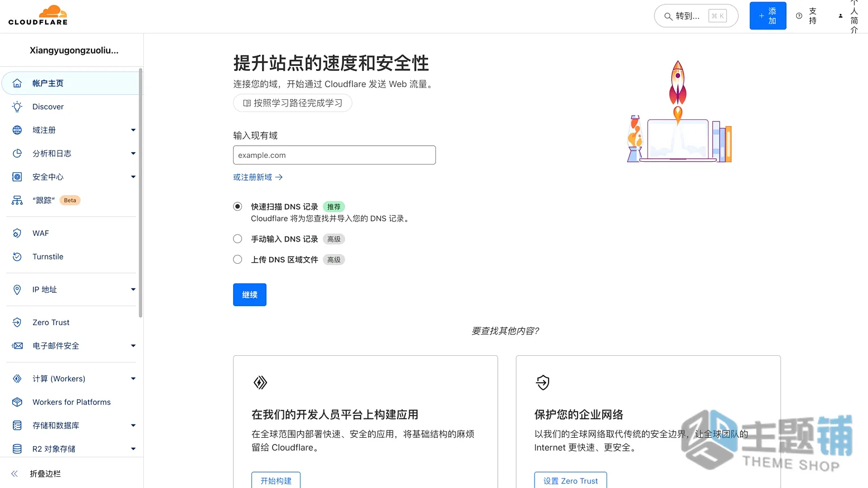The image size is (868, 488).
Task: Click 支持 in the header
Action: pos(813,16)
